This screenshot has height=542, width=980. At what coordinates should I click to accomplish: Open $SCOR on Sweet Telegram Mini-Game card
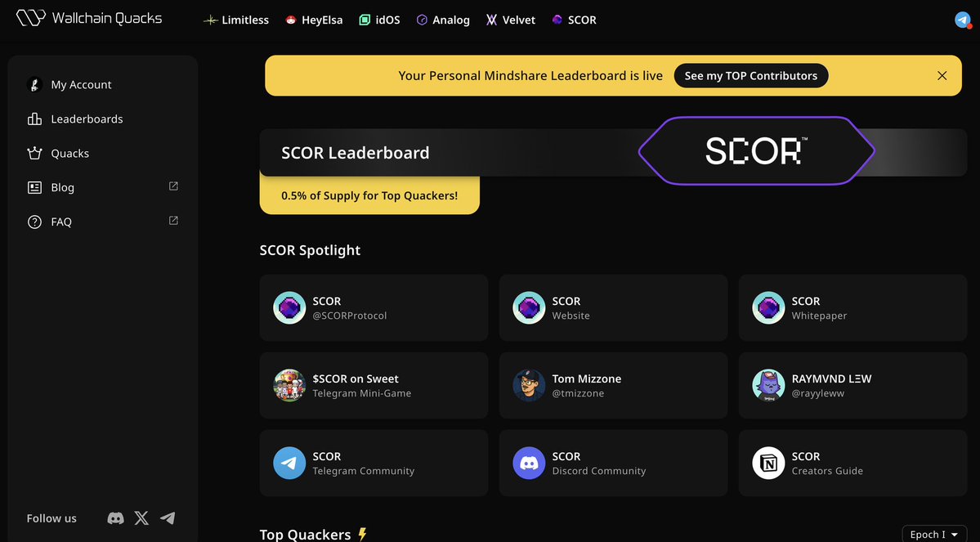point(374,385)
